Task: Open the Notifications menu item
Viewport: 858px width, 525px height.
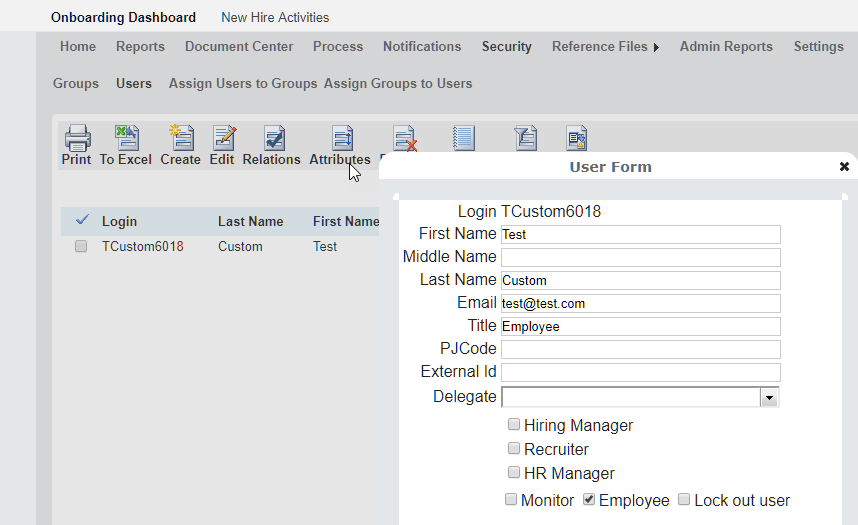Action: click(x=422, y=47)
